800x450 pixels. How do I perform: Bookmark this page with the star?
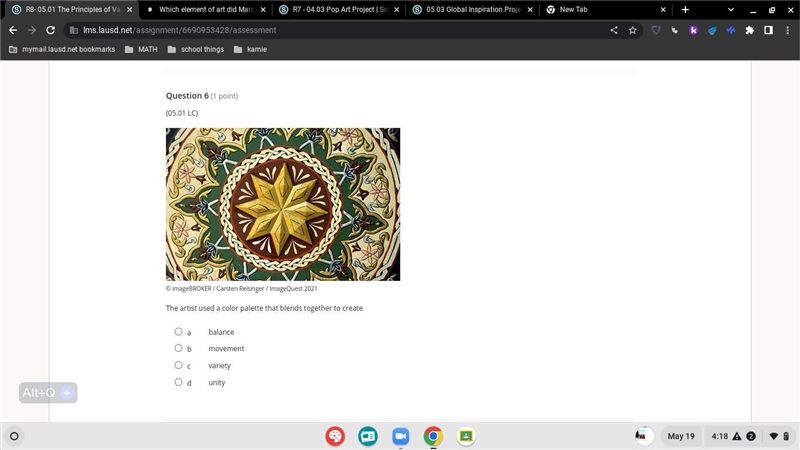[633, 30]
